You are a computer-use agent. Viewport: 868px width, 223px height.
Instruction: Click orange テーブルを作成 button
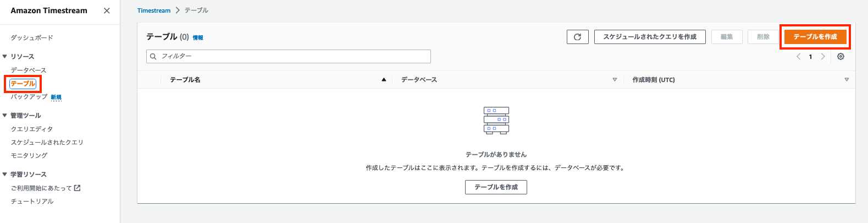coord(815,37)
